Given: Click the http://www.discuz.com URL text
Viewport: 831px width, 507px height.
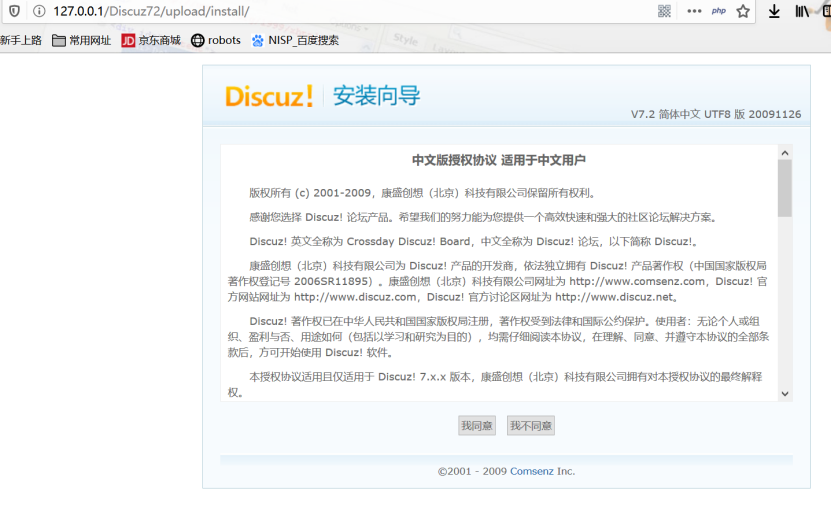Looking at the screenshot, I should coord(355,297).
